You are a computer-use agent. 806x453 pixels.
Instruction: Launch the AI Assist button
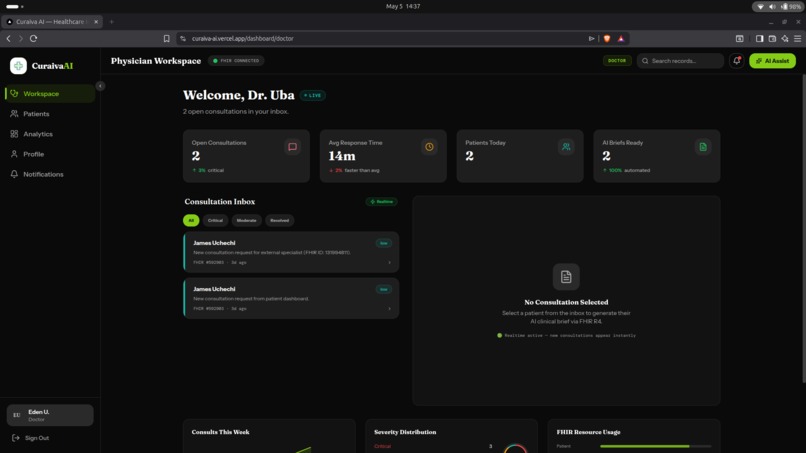click(772, 61)
